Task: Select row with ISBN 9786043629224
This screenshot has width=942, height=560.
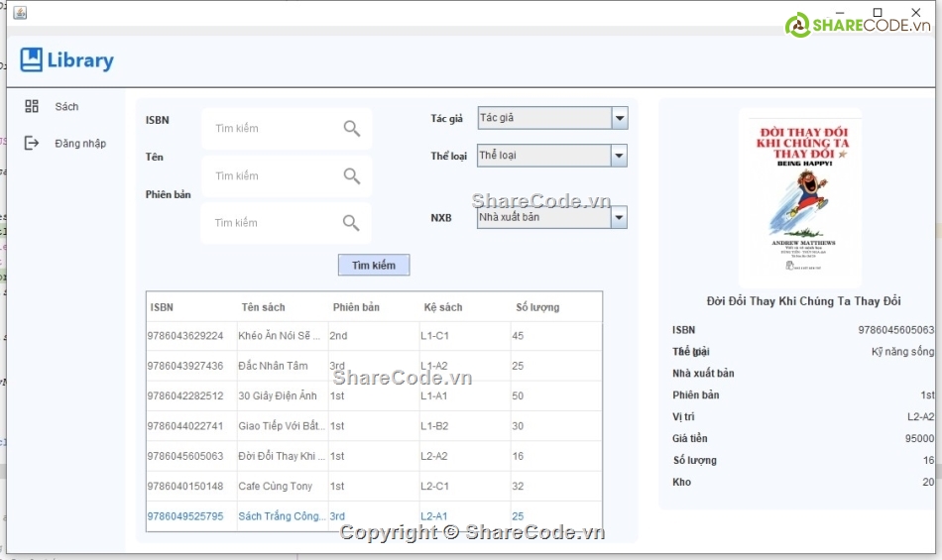Action: tap(374, 336)
